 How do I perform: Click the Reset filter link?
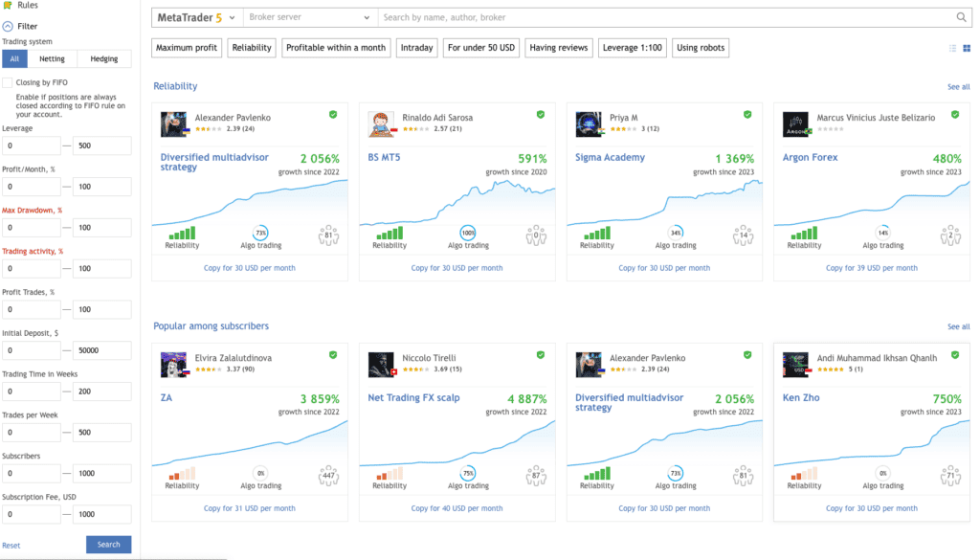(x=11, y=546)
